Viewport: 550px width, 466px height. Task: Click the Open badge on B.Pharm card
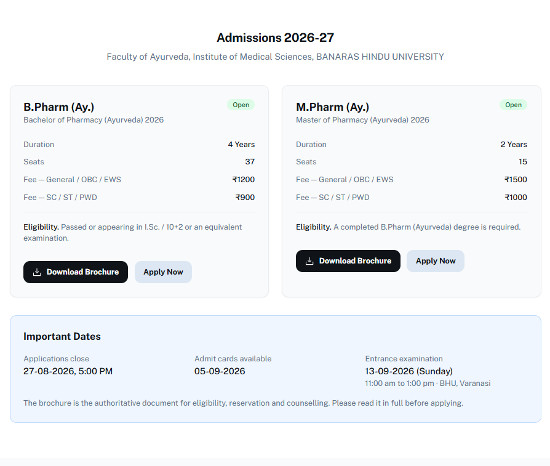tap(241, 105)
